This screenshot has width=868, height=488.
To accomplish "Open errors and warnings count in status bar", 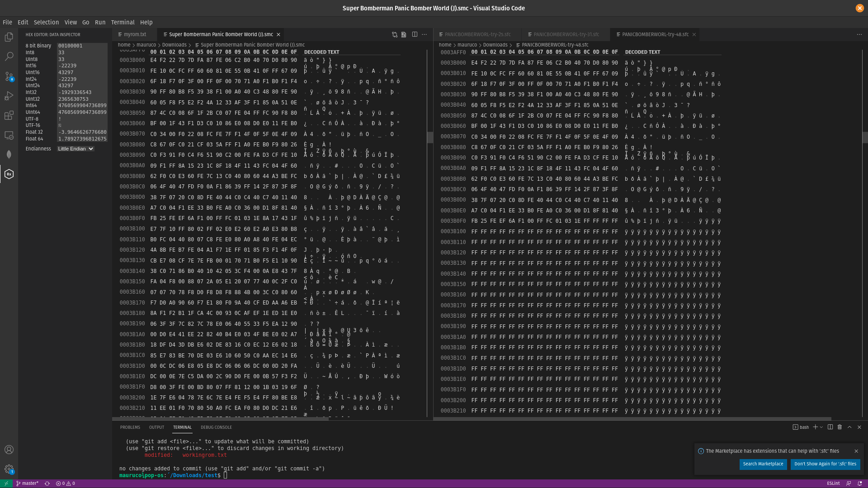I will (x=66, y=483).
